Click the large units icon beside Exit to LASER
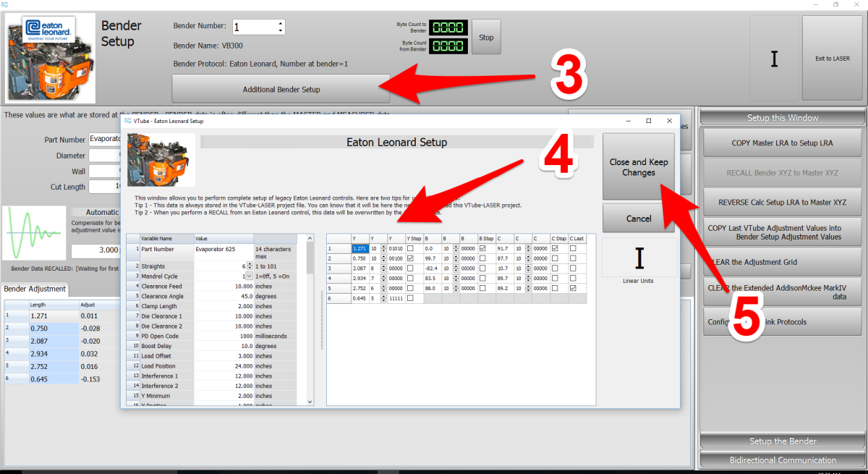This screenshot has width=868, height=474. coord(774,59)
